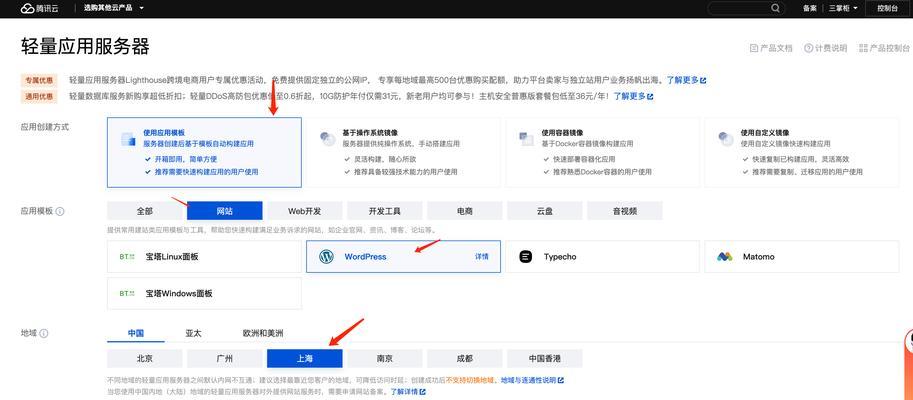The image size is (913, 400).
Task: Switch to 欧洲和美洲 region tab
Action: [x=263, y=334]
